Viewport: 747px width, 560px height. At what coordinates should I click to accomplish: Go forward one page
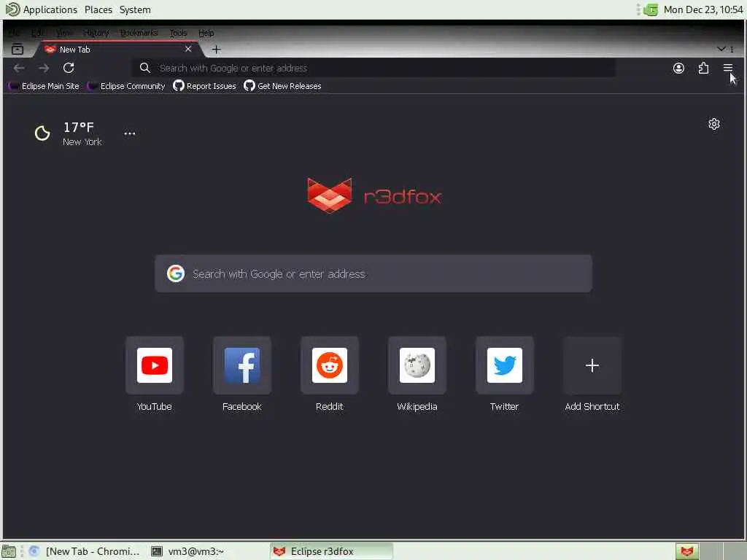click(x=44, y=68)
